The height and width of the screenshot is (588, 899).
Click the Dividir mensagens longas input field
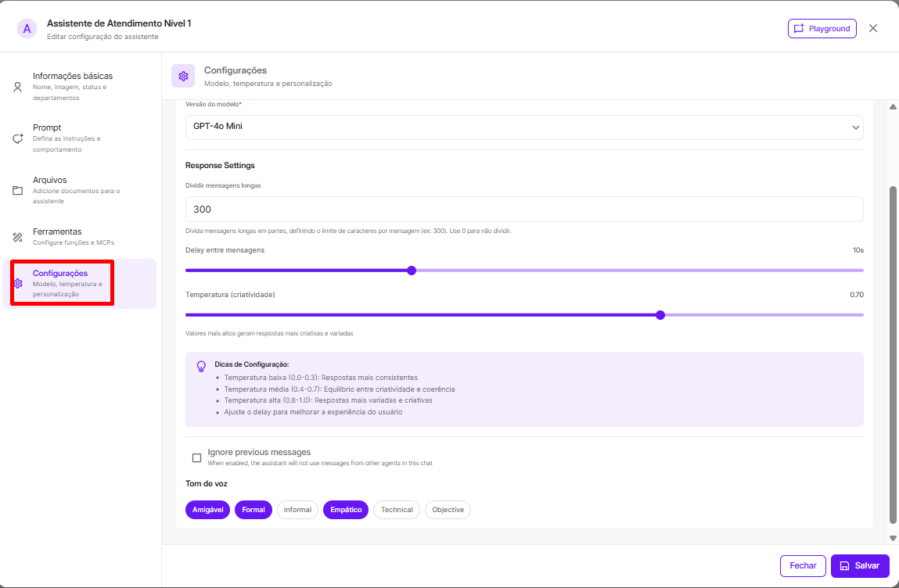click(524, 210)
